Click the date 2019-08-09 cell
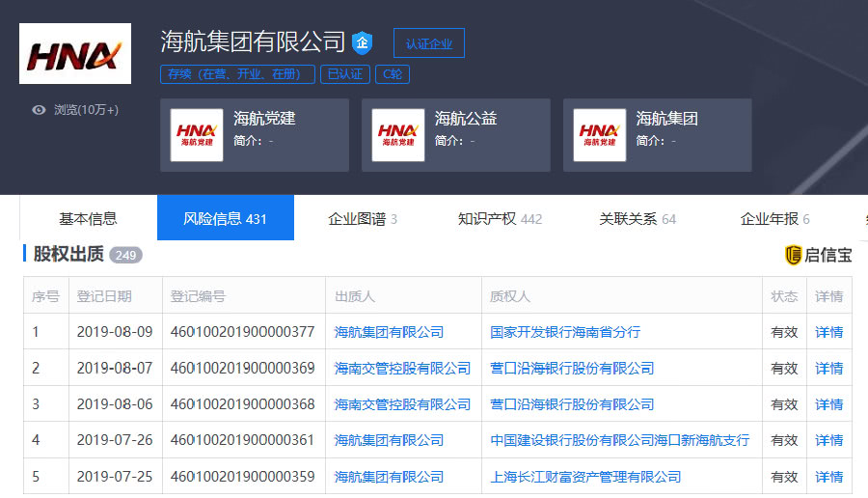Screen dimensions: 868x498 pyautogui.click(x=115, y=332)
